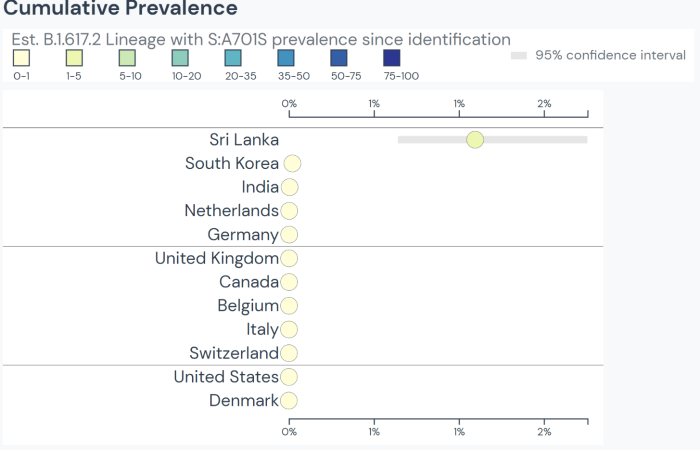700x450 pixels.
Task: Select the India prevalence dot
Action: pos(290,187)
